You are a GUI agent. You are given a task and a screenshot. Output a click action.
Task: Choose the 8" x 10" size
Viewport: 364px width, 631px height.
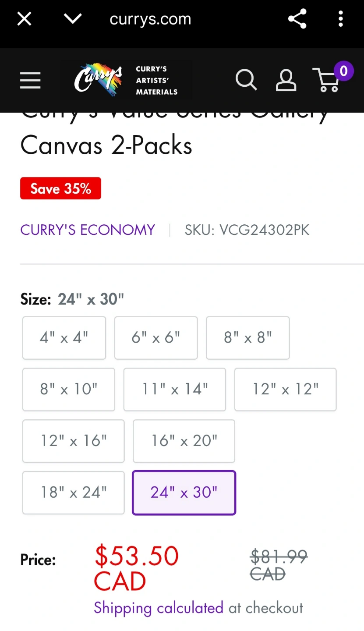[x=69, y=390]
